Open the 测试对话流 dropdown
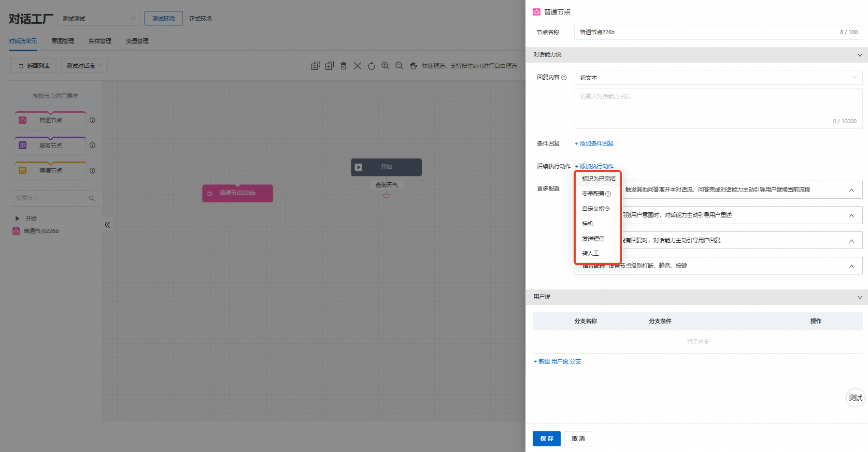The width and height of the screenshot is (868, 452). (x=84, y=66)
